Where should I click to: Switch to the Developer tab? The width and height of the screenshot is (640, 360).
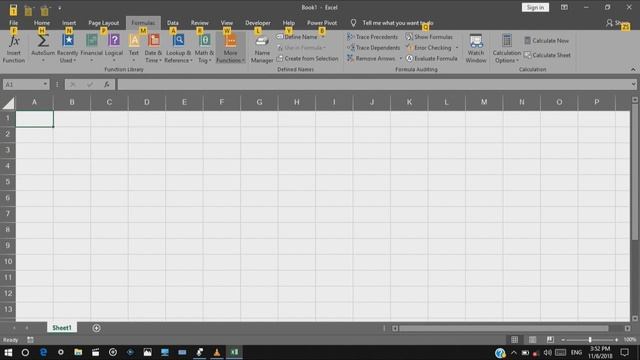click(258, 23)
